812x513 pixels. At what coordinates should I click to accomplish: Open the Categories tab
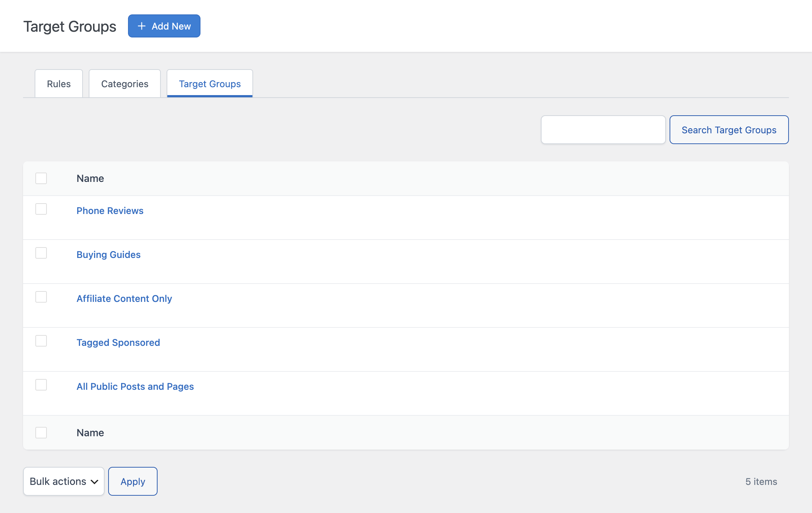(x=125, y=84)
